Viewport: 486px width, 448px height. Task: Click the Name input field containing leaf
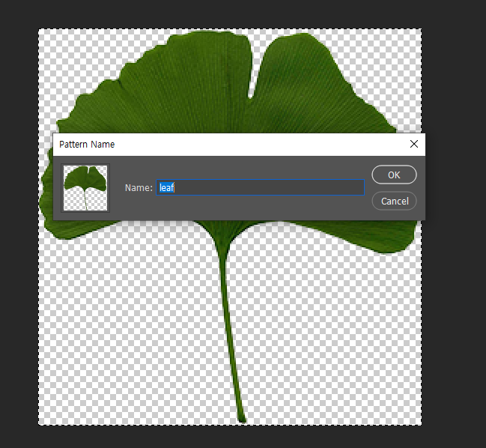tap(260, 187)
